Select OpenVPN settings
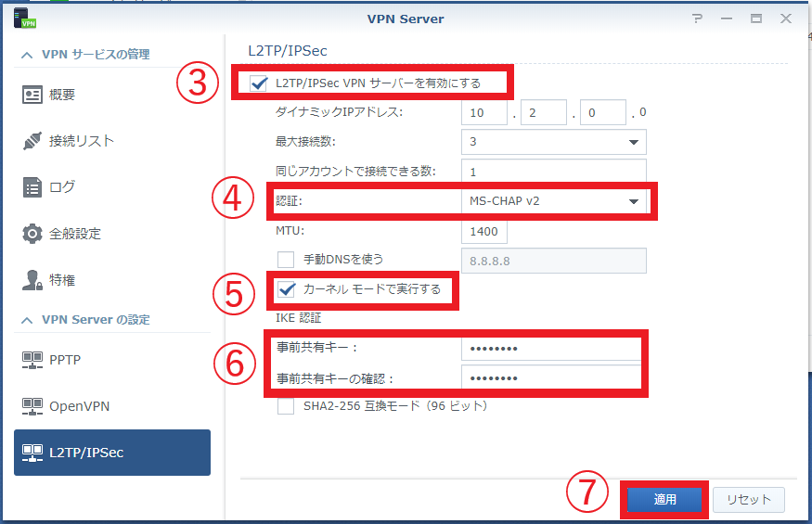 112,406
